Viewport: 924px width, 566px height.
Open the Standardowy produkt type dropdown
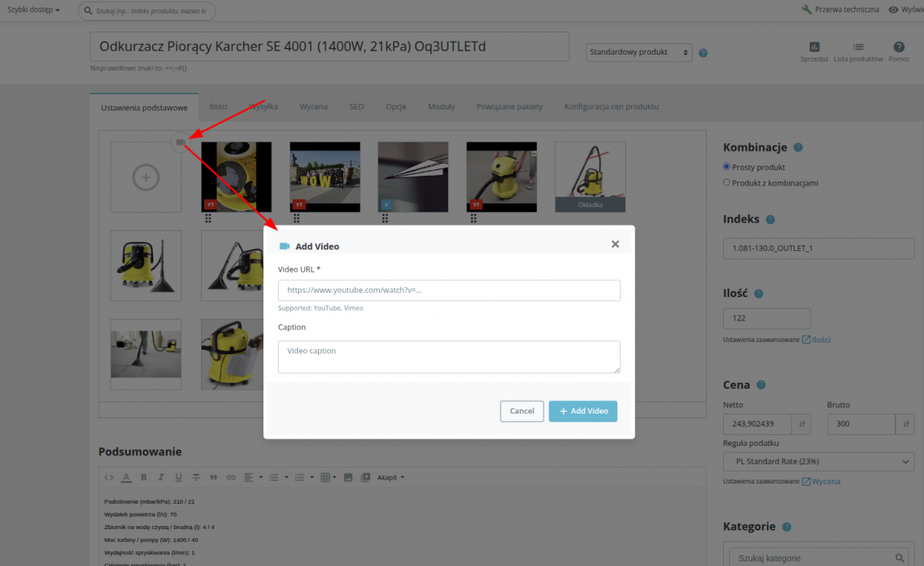[639, 52]
